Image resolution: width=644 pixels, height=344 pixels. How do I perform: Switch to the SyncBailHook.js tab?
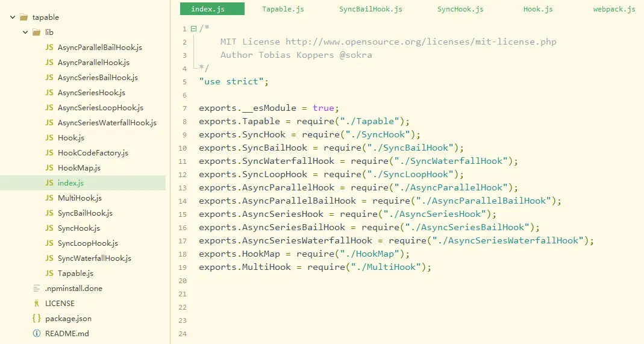pos(370,9)
